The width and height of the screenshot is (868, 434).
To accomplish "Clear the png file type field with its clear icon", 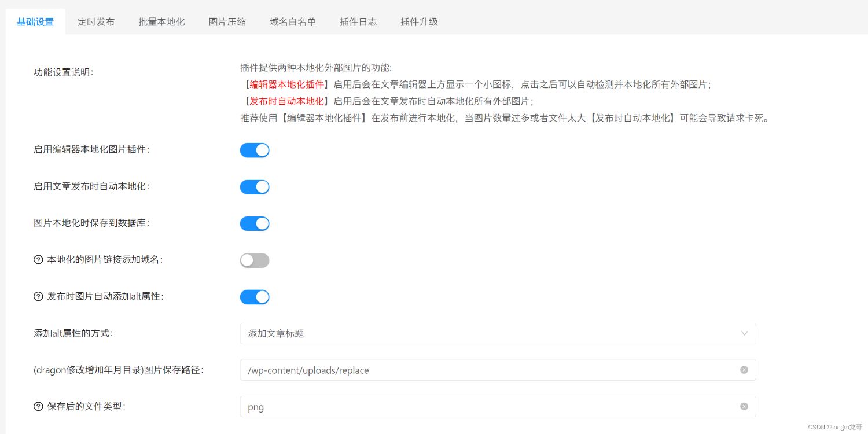I will (x=744, y=406).
